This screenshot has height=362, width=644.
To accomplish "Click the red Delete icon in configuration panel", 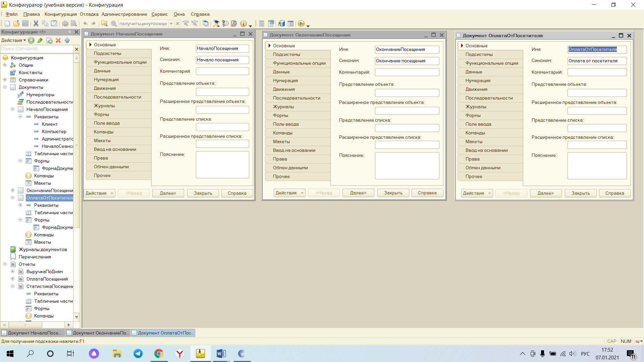I will (x=58, y=40).
